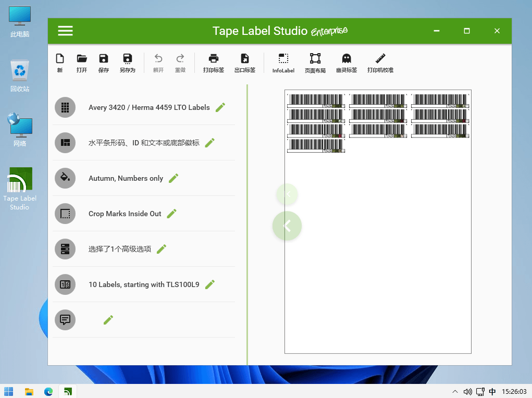Image resolution: width=532 pixels, height=398 pixels.
Task: Select 10 Labels, starting with TLS100L9
Action: [144, 284]
